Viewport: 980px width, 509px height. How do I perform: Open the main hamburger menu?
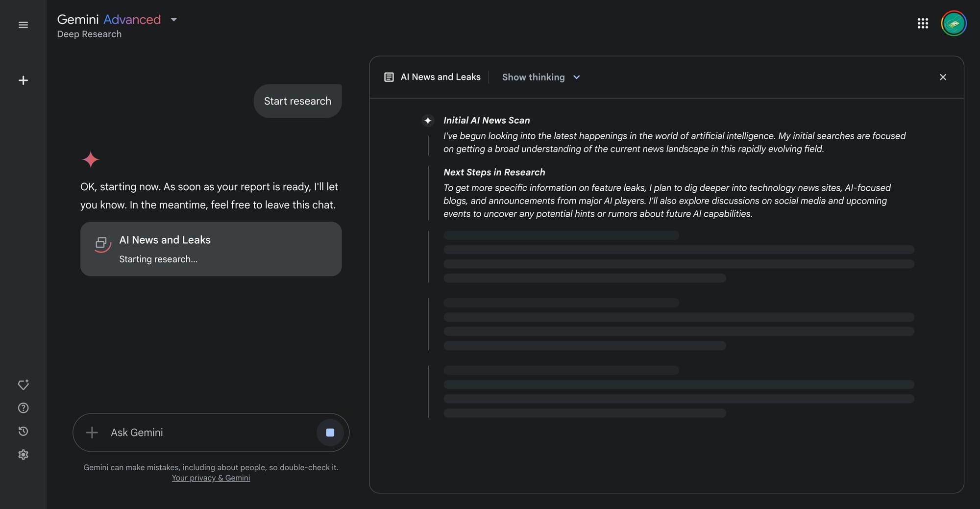click(23, 25)
